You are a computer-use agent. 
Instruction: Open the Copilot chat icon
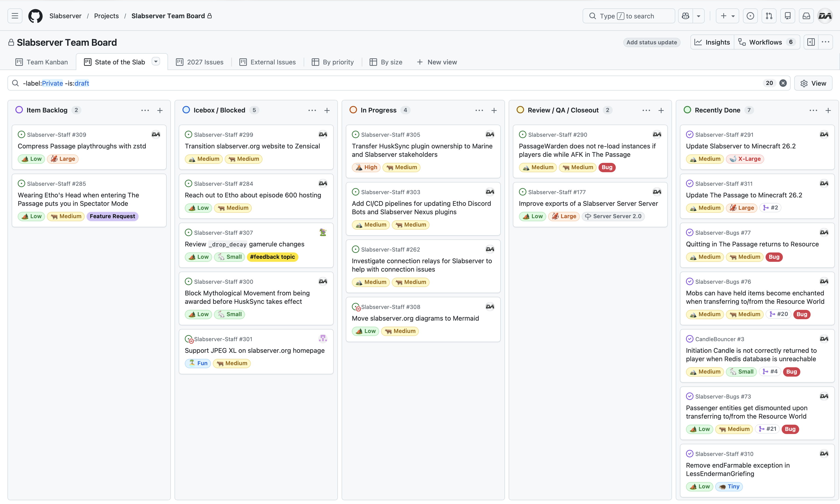(x=686, y=16)
